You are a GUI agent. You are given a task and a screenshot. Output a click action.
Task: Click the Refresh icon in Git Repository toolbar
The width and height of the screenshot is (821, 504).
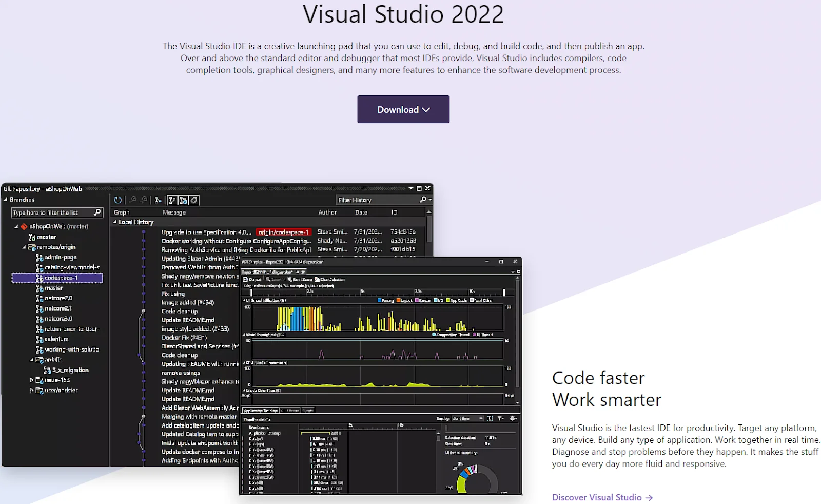(118, 200)
